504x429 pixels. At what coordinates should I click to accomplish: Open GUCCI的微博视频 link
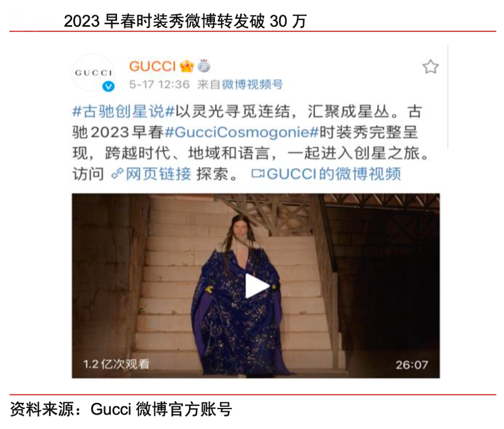334,174
